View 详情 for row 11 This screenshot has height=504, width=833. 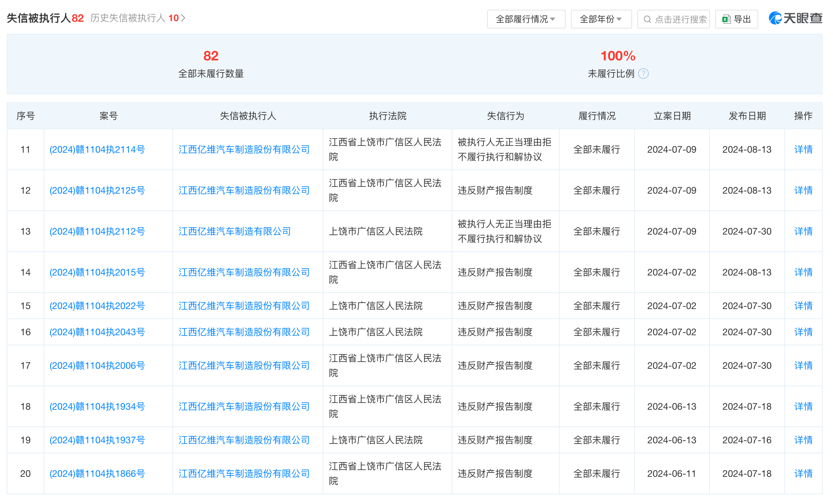(x=803, y=149)
